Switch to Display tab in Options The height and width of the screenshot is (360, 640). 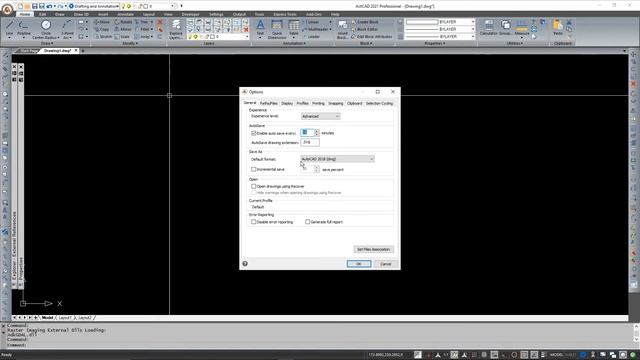[287, 104]
